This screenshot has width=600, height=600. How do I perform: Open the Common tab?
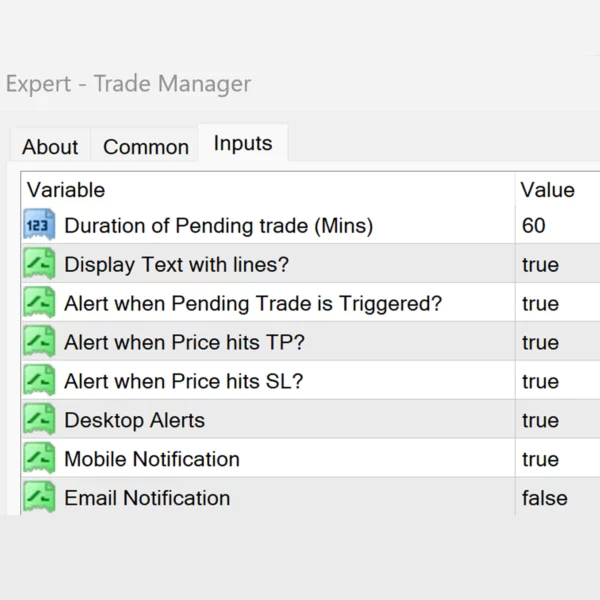[x=146, y=147]
